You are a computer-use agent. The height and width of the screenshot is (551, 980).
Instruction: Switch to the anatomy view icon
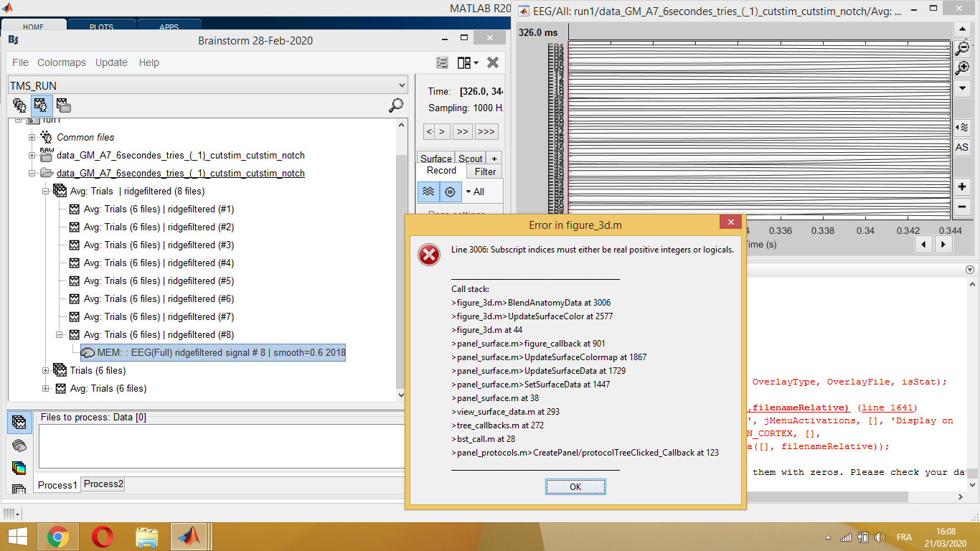[20, 105]
